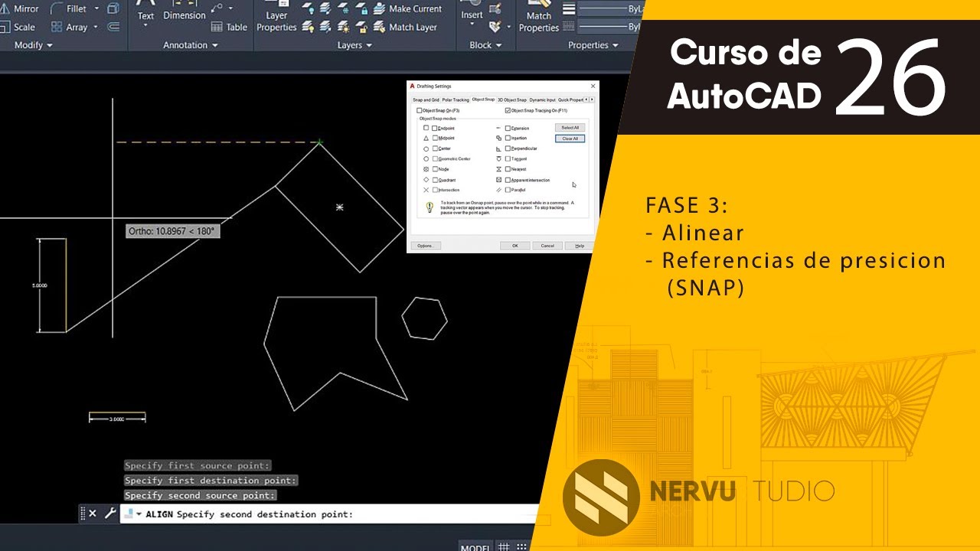Check the Nearest snap mode
Screen dimensions: 980x551
pos(508,169)
